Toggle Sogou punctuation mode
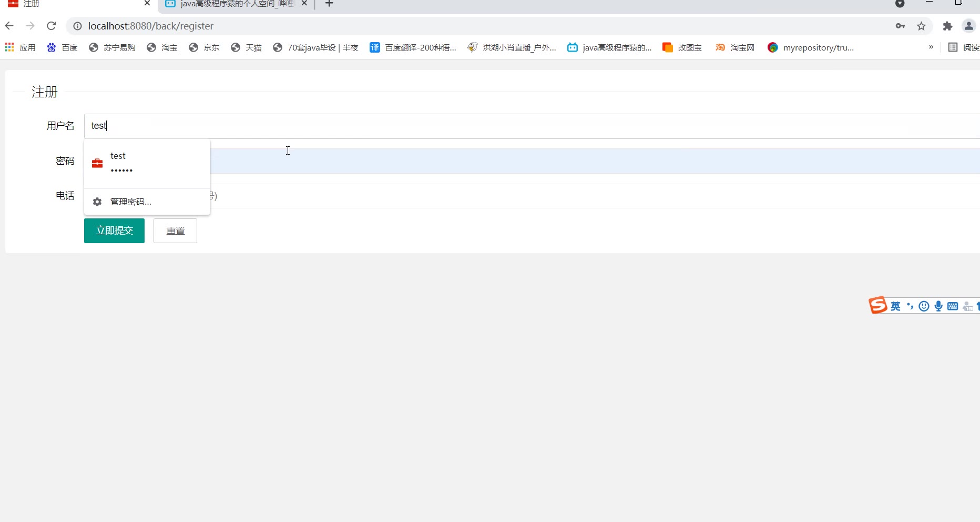Viewport: 980px width, 522px height. click(x=910, y=306)
